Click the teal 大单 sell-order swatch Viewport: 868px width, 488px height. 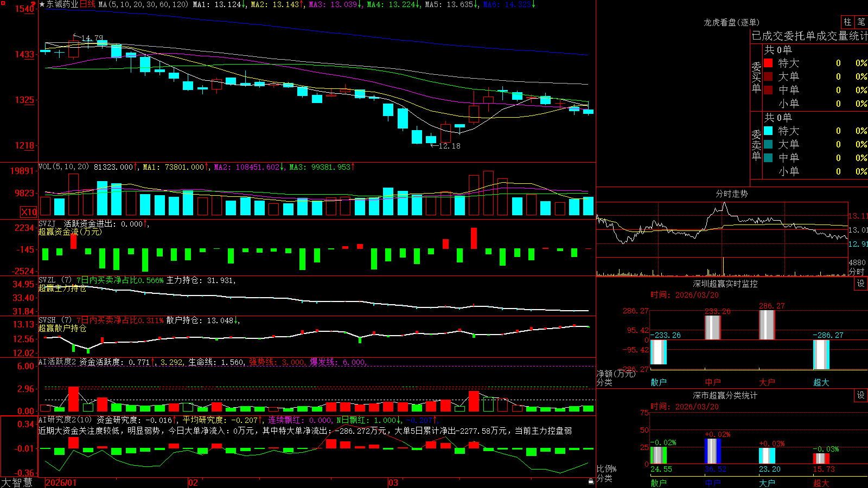tap(768, 144)
